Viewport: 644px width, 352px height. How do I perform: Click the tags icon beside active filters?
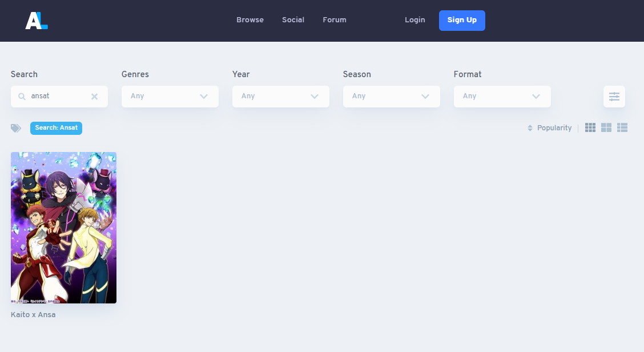pyautogui.click(x=16, y=129)
